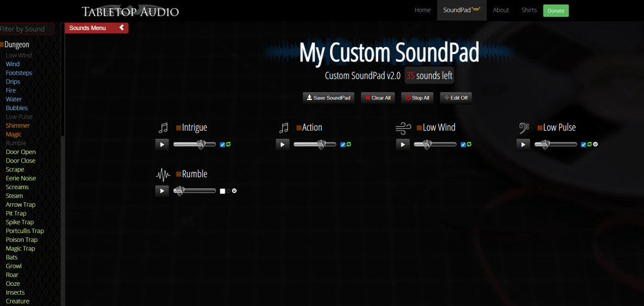Click the Clear All button
Screen dimensions: 644x306
coord(378,98)
